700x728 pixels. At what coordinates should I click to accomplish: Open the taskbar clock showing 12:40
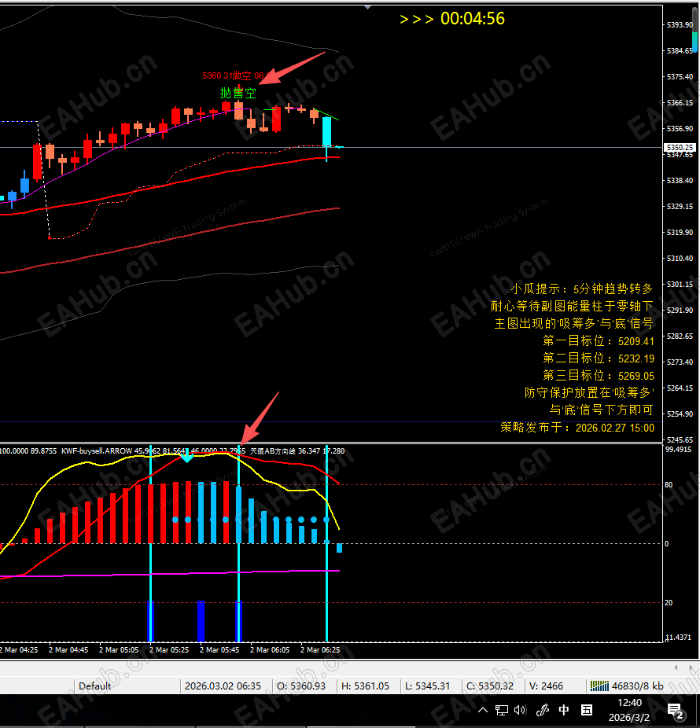pos(629,710)
